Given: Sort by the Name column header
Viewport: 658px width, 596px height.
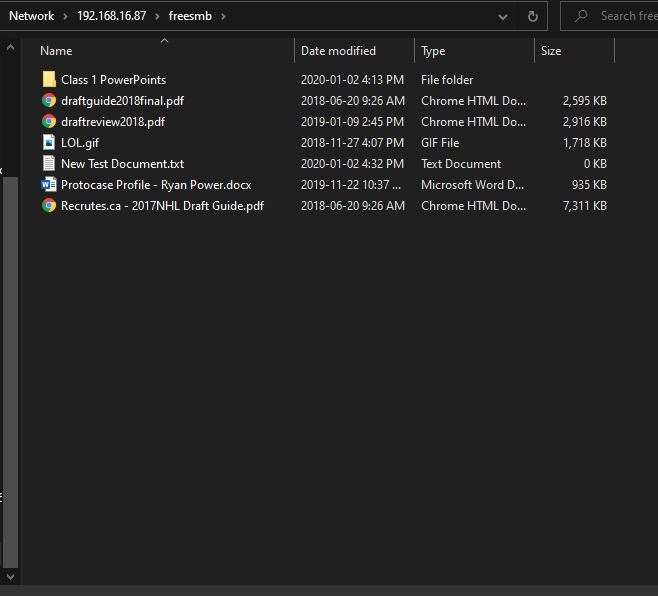Looking at the screenshot, I should click(56, 51).
